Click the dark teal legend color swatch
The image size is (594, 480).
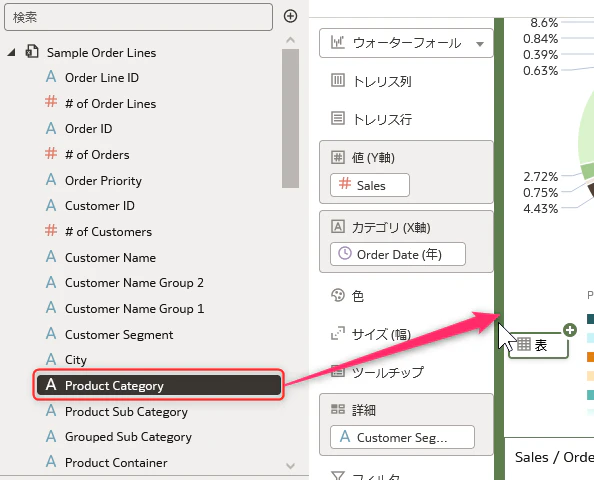click(x=591, y=319)
